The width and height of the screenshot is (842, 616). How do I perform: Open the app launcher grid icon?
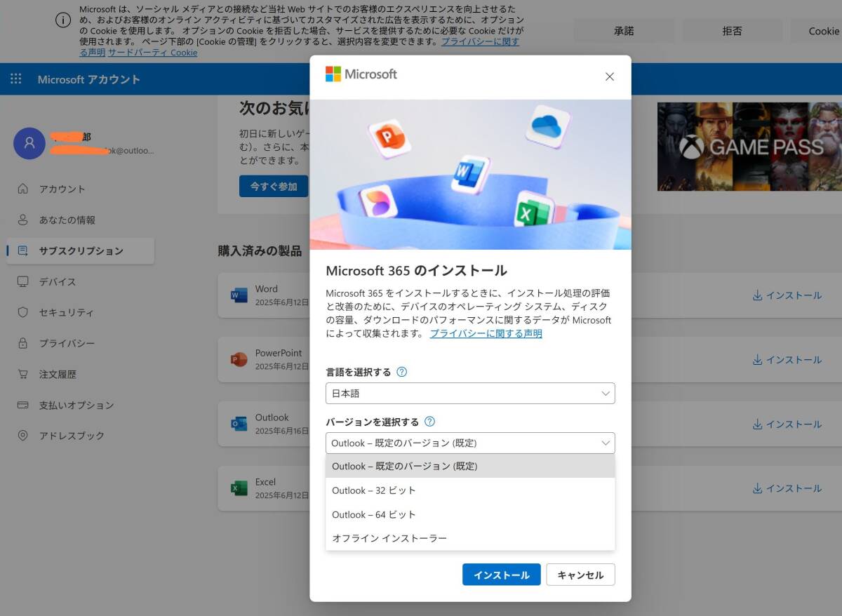tap(16, 79)
